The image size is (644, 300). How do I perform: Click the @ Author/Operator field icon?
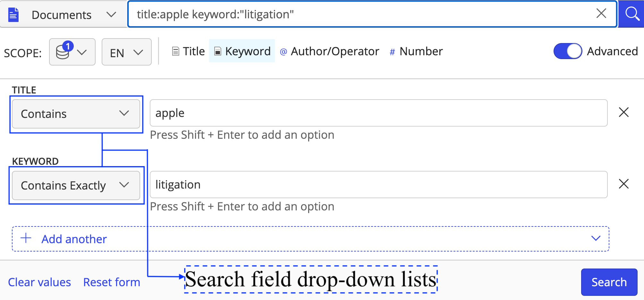283,52
